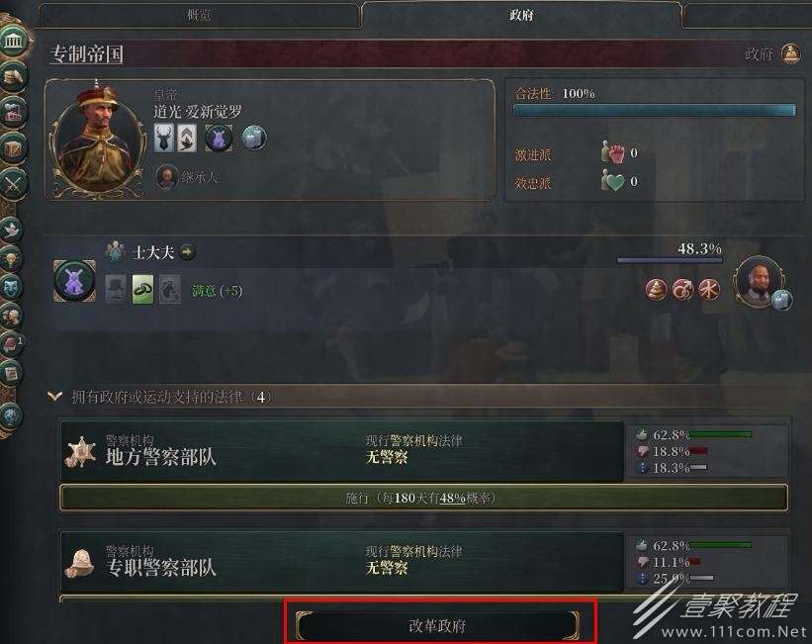This screenshot has height=644, width=812.
Task: Click the 改革政府 button
Action: [437, 626]
